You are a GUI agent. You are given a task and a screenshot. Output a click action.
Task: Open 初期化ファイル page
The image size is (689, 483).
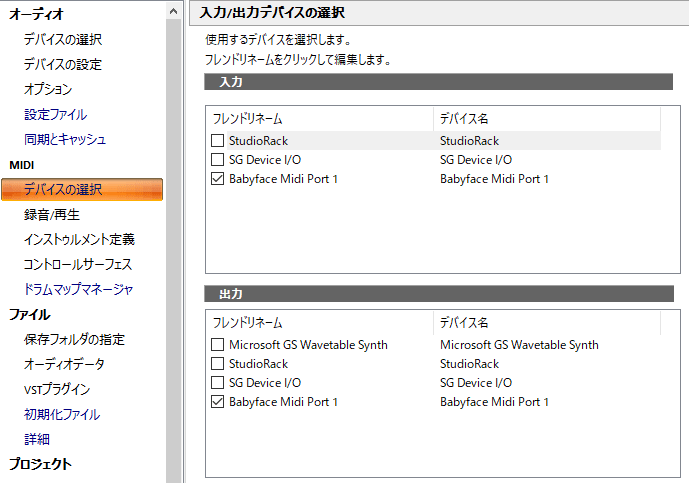coord(62,414)
